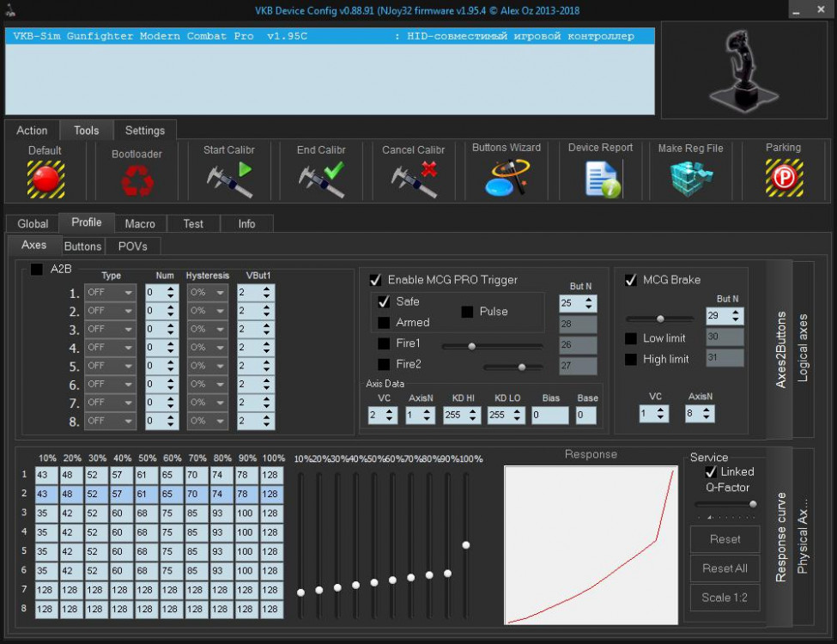Finish calibration using End Calibr icon
The height and width of the screenshot is (644, 837).
pyautogui.click(x=321, y=179)
